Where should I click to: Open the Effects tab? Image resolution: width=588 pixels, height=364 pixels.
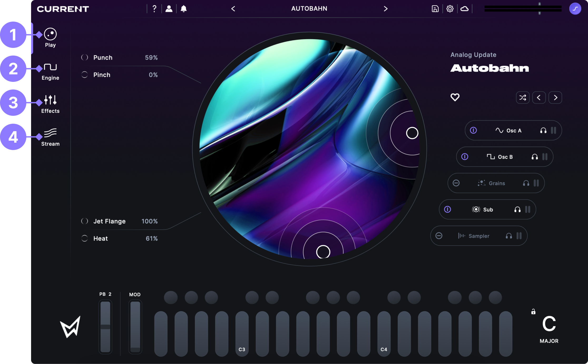point(50,104)
